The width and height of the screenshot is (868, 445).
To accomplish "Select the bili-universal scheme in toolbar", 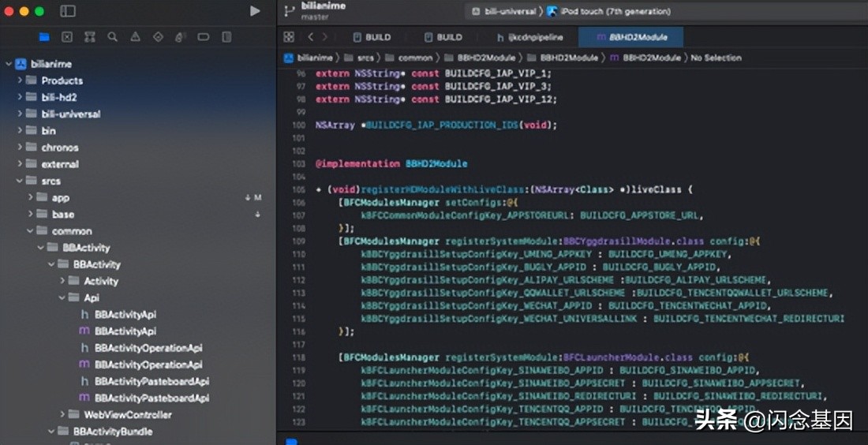I will 505,12.
